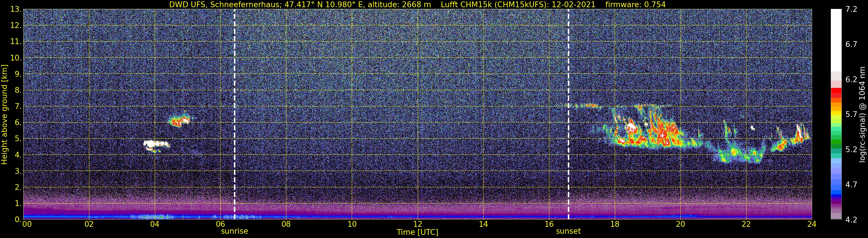Image resolution: width=868 pixels, height=238 pixels.
Task: Click the 'firmware: 0.754' text
Action: point(636,4)
